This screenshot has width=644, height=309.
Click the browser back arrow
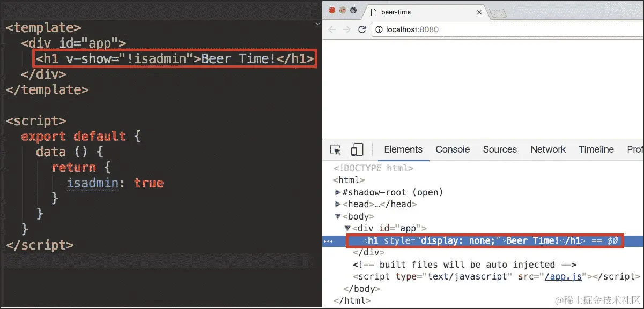tap(332, 29)
